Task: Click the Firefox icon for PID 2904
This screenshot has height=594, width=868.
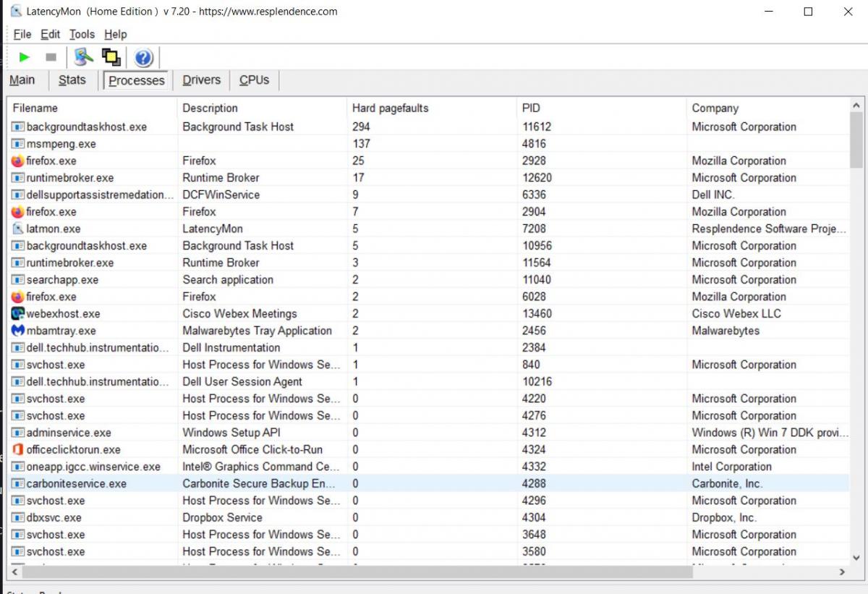Action: (18, 212)
